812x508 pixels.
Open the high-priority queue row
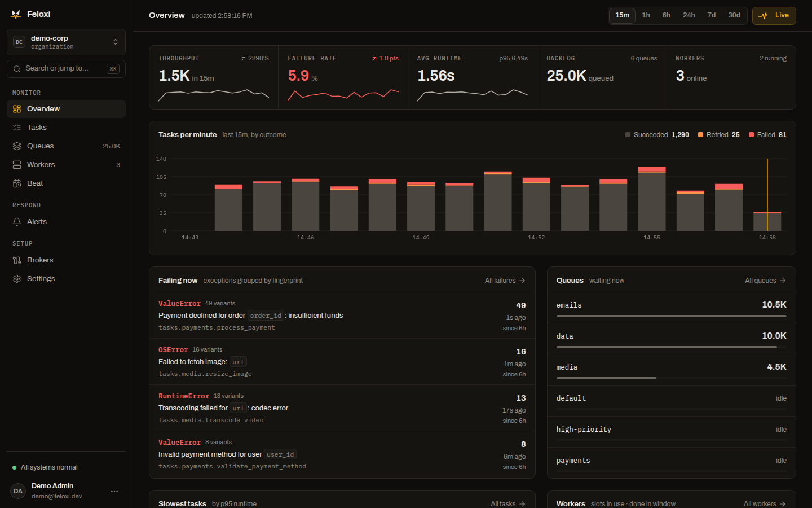[672, 432]
